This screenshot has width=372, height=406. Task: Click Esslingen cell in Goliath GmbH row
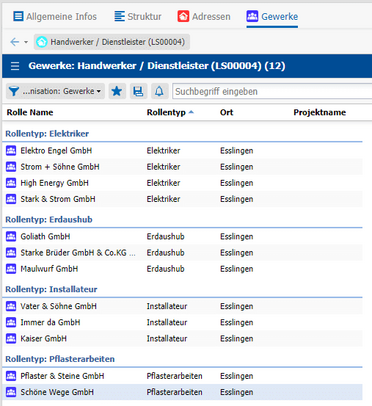(x=237, y=237)
